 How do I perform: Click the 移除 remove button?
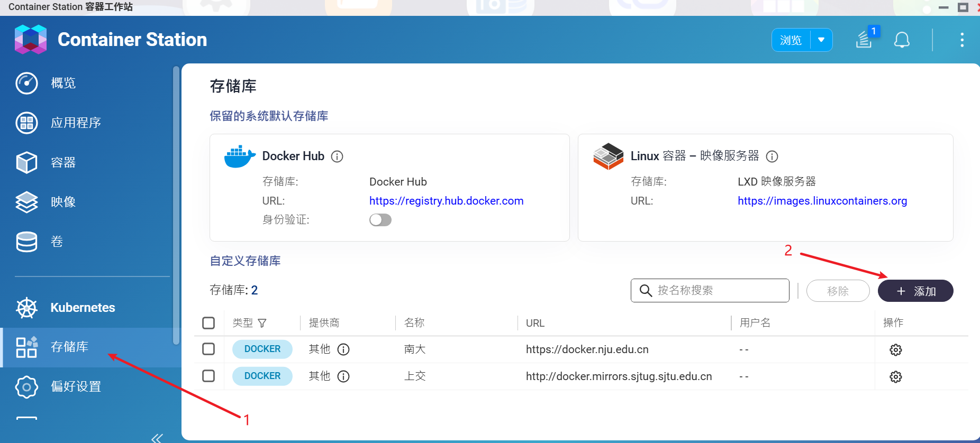point(838,291)
